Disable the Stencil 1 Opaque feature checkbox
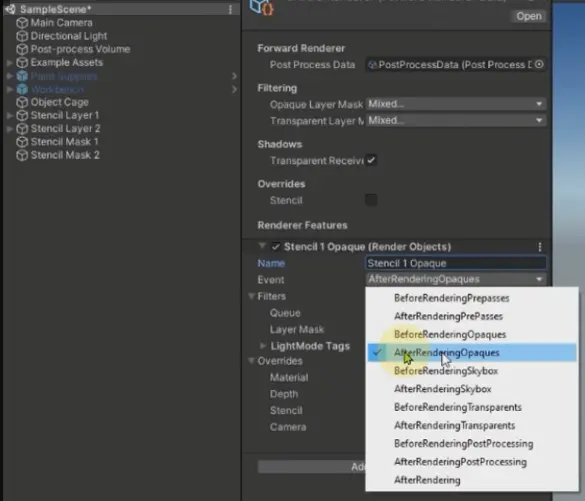 [x=276, y=247]
